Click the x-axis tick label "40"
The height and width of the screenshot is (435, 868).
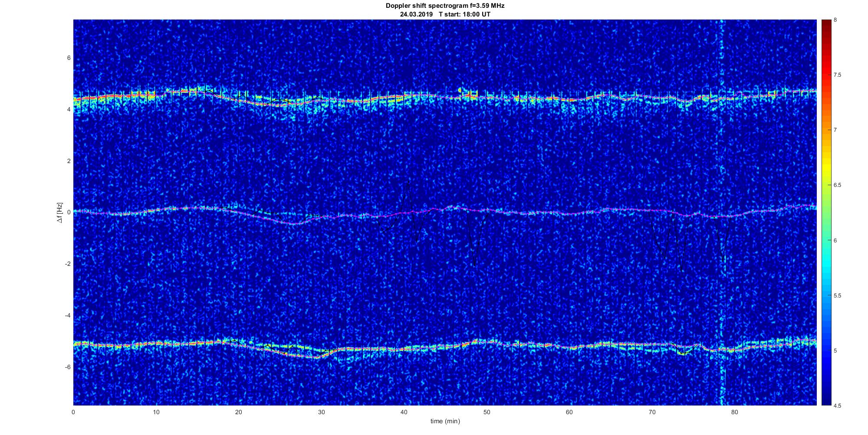pos(404,412)
